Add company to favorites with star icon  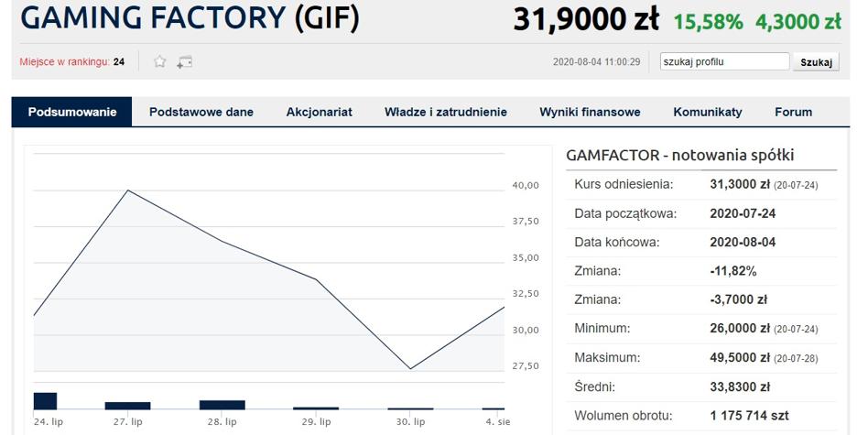pyautogui.click(x=160, y=61)
